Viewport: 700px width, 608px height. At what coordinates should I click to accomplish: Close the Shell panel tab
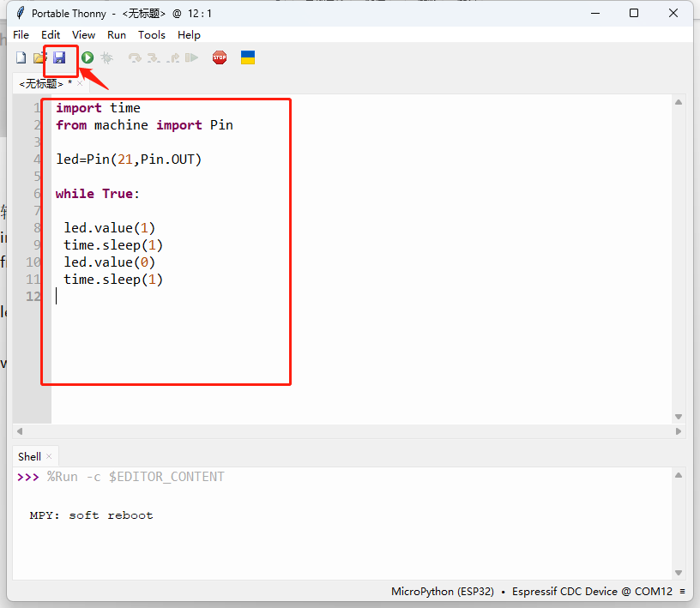point(49,456)
